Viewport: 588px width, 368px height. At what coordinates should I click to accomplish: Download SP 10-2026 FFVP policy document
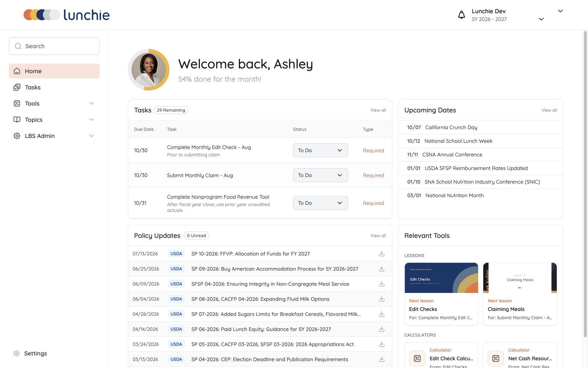381,254
